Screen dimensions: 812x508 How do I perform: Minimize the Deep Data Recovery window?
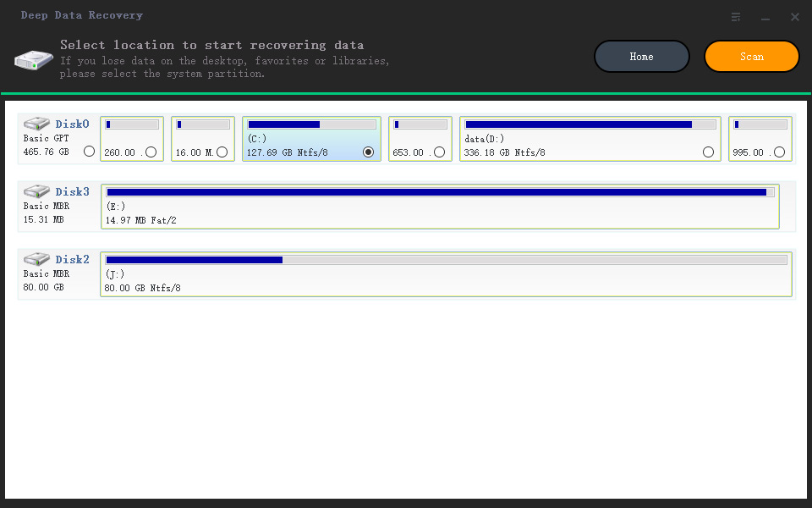pos(765,18)
